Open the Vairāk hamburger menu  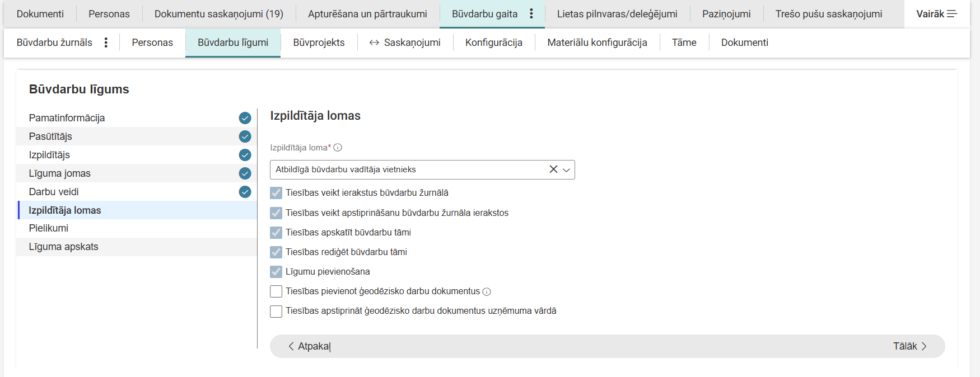pos(952,14)
